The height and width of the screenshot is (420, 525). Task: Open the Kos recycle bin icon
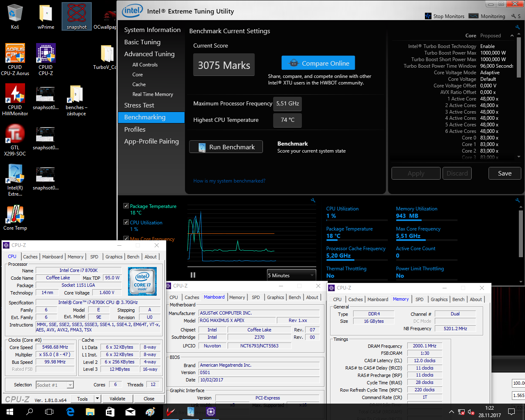15,16
